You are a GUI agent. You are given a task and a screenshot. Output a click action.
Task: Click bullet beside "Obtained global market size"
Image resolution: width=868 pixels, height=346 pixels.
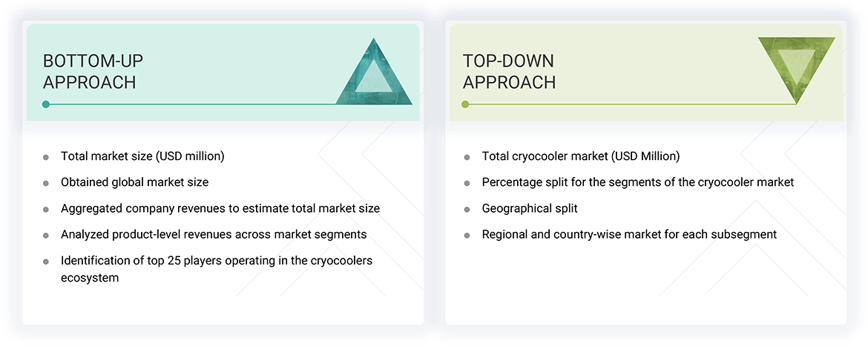(46, 183)
